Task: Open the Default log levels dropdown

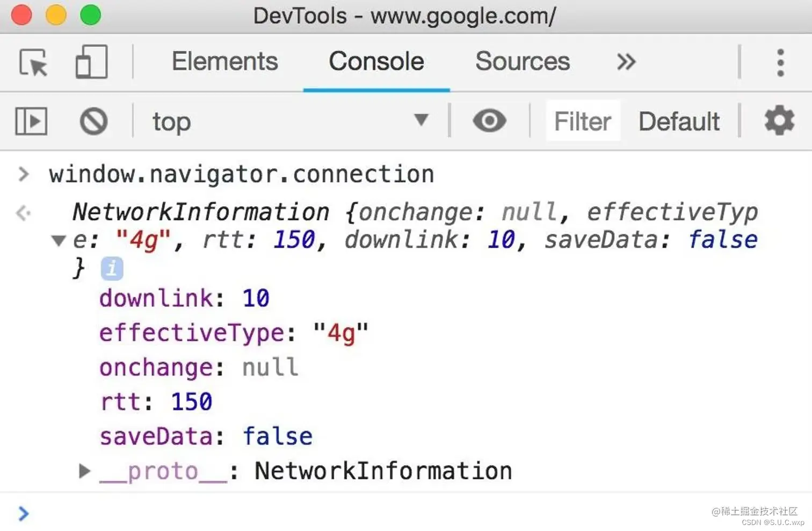Action: [679, 121]
